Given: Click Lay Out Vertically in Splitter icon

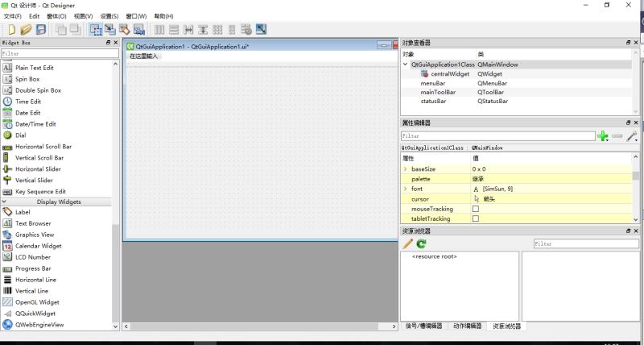Looking at the screenshot, I should coord(203,29).
